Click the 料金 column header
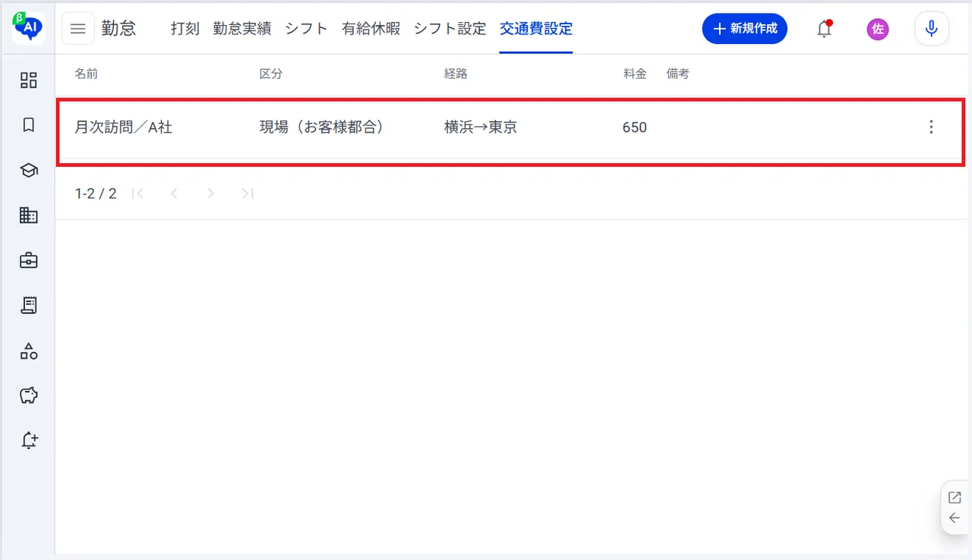The image size is (972, 560). (x=635, y=74)
